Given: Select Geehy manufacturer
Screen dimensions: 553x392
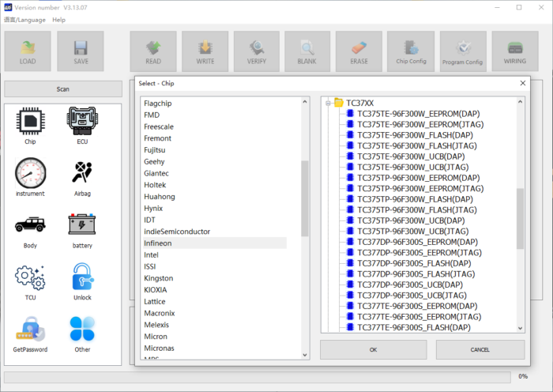Looking at the screenshot, I should click(x=154, y=161).
